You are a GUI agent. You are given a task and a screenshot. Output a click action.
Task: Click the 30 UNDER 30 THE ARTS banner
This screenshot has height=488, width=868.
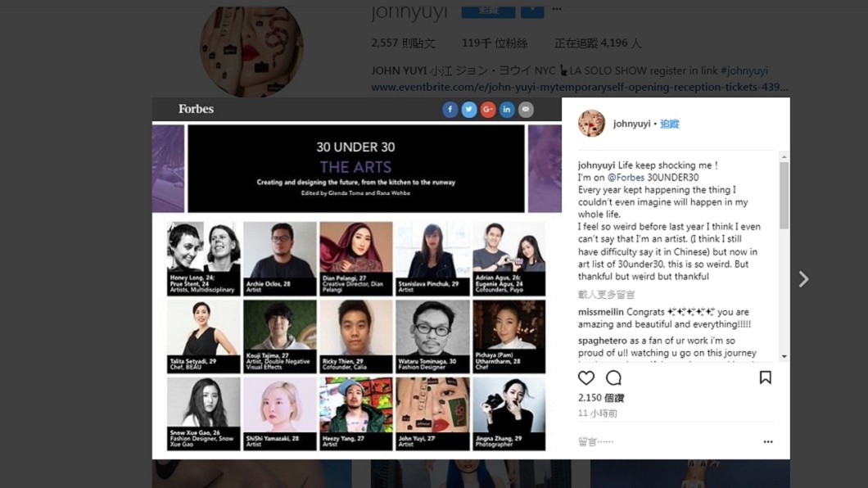point(356,168)
